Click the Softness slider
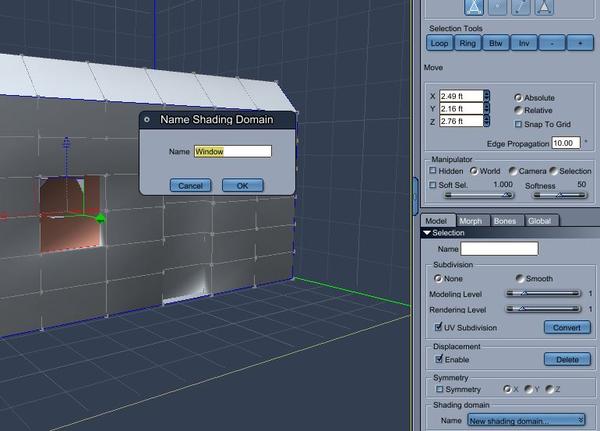Image resolution: width=600 pixels, height=431 pixels. pyautogui.click(x=560, y=195)
